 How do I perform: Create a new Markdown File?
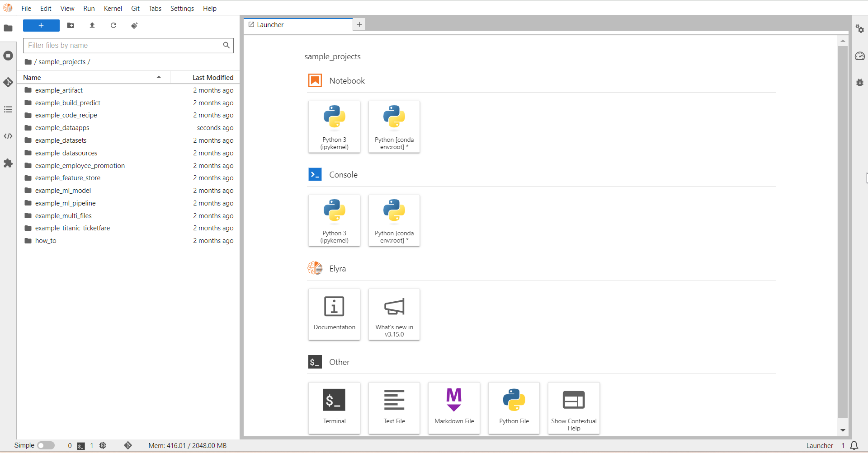pyautogui.click(x=454, y=407)
